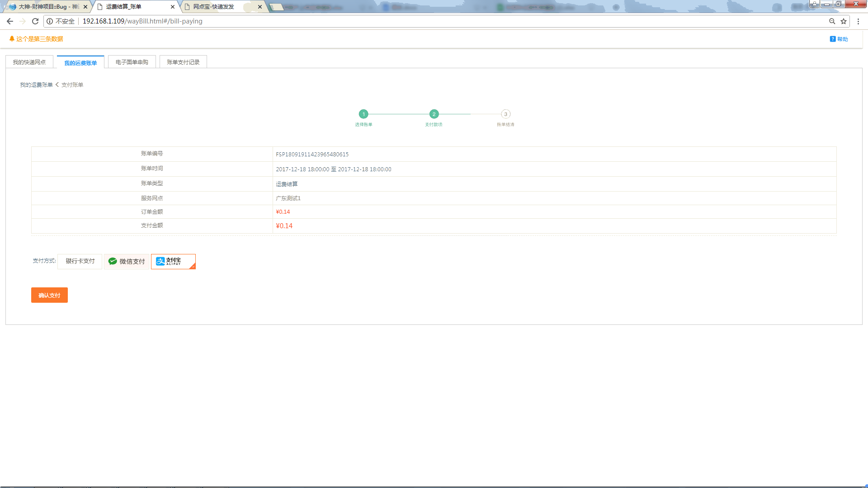Click the orange 确认支付 button
Image resolution: width=868 pixels, height=488 pixels.
click(x=49, y=295)
